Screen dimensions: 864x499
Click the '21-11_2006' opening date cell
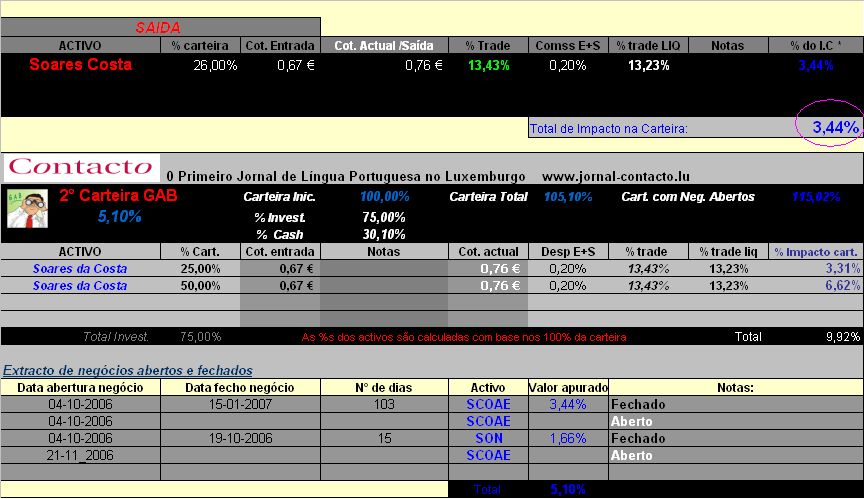pos(80,455)
